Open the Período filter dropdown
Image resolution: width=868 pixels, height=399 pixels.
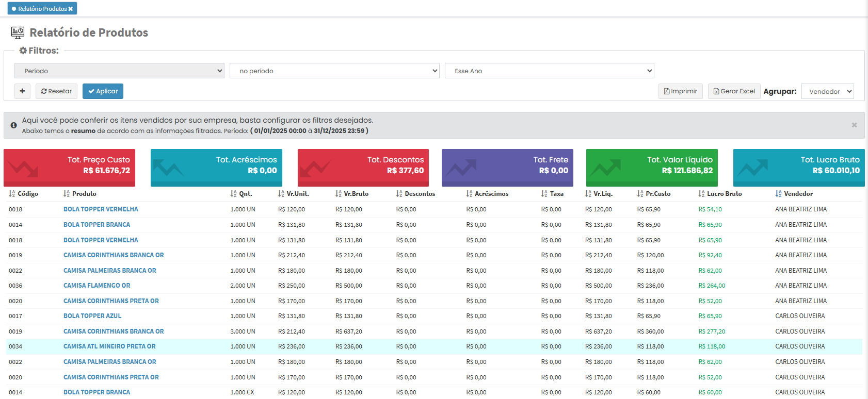[119, 71]
